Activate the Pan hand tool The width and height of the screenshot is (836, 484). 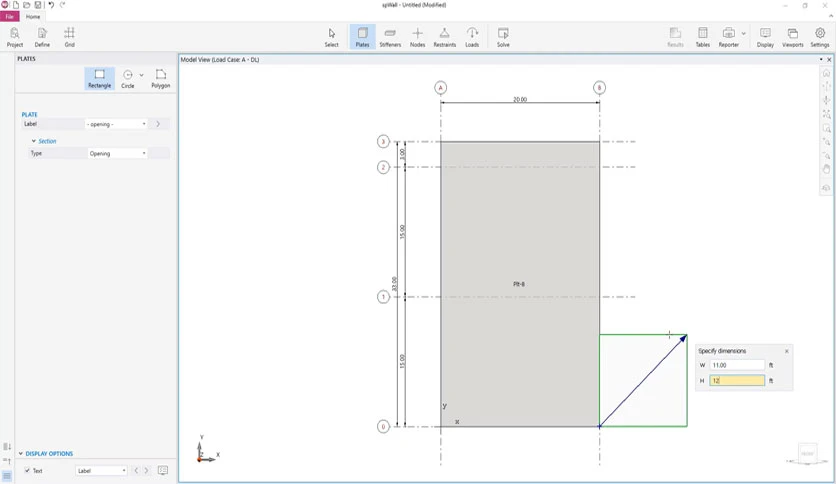(826, 170)
